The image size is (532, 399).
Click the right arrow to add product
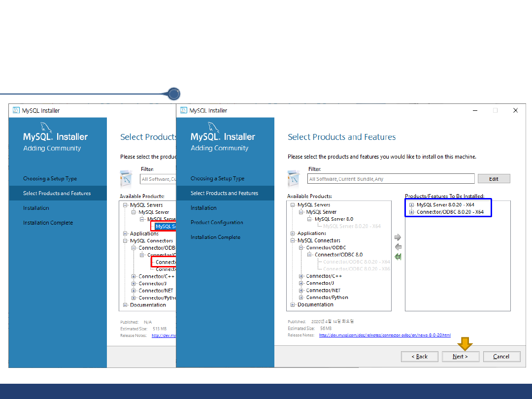(x=398, y=237)
